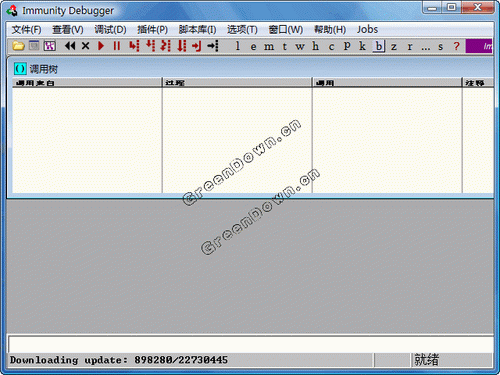This screenshot has height=375, width=500.
Task: Open the 插件(P) menu
Action: pos(152,30)
